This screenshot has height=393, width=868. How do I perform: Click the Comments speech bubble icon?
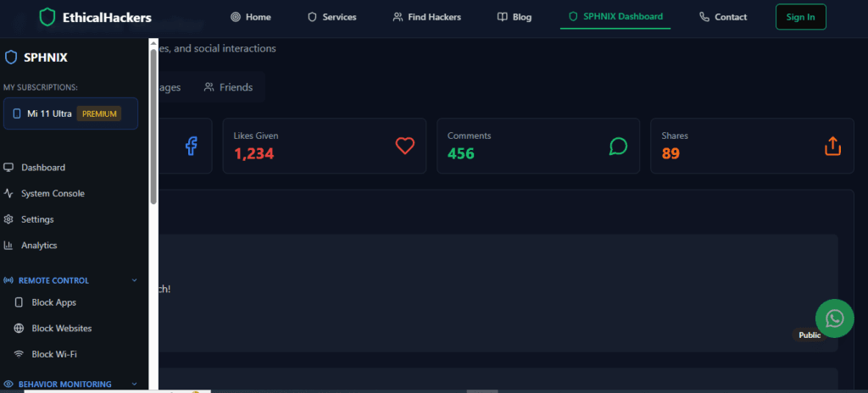click(618, 146)
